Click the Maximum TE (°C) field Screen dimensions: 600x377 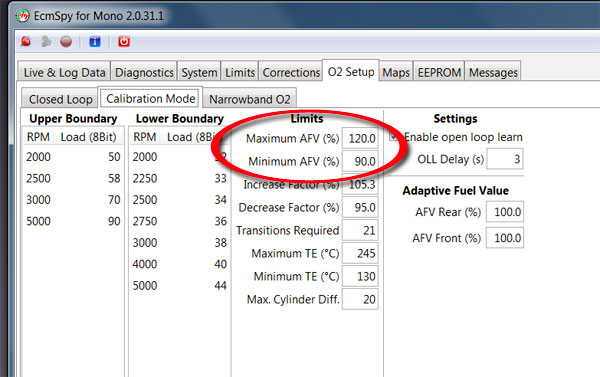pyautogui.click(x=360, y=253)
